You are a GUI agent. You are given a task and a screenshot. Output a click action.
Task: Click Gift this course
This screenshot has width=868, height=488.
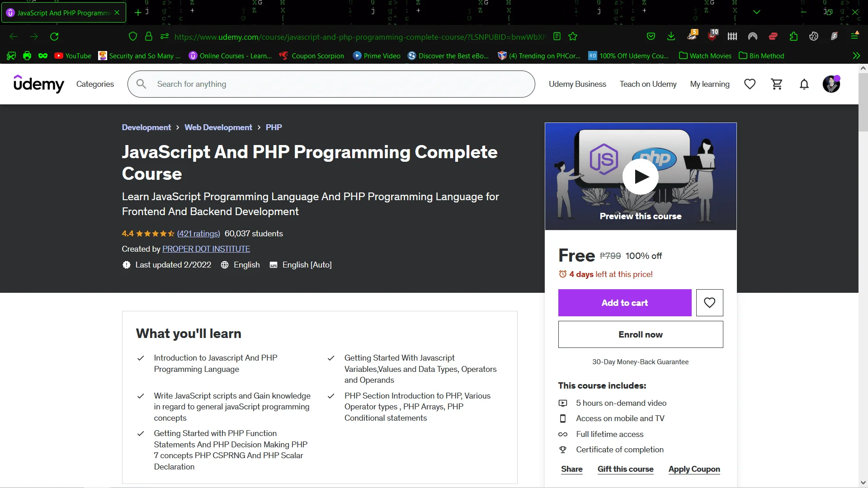[626, 469]
